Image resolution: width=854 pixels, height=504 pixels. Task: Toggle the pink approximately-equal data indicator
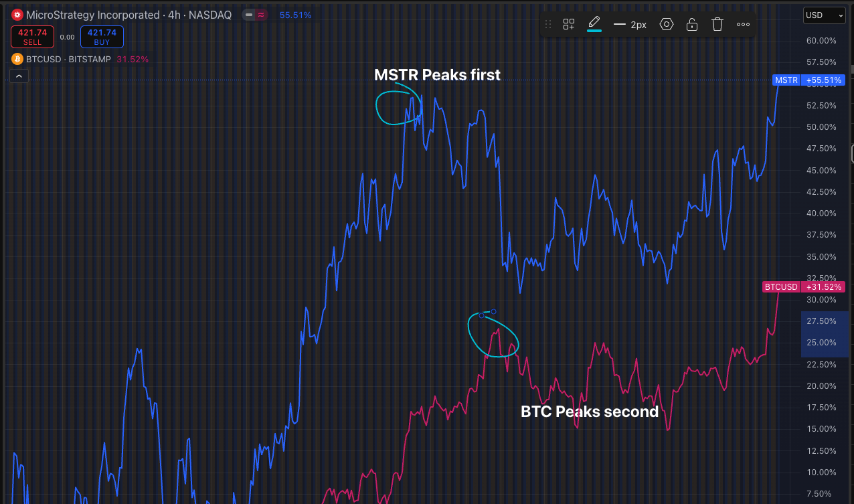(261, 15)
